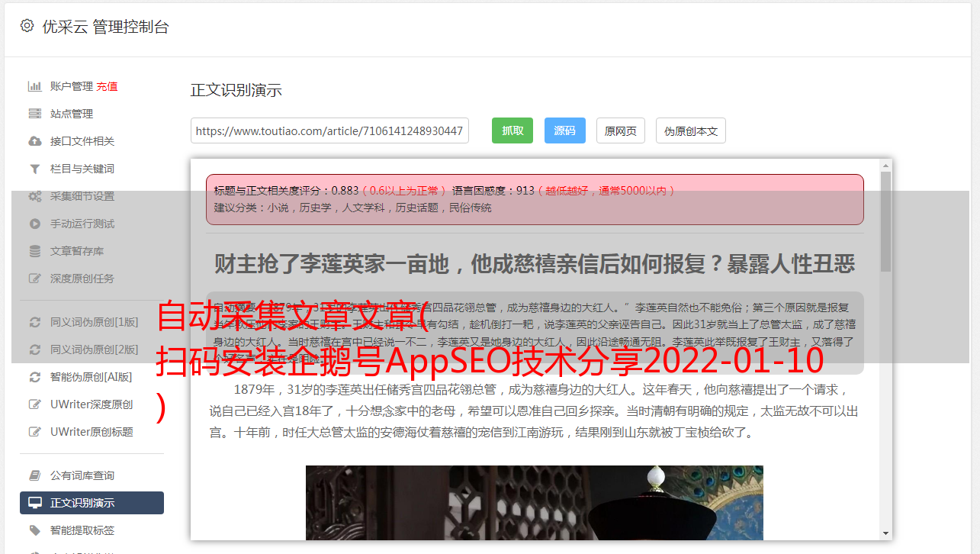Click the play icon for 手动运行测试

pos(34,224)
